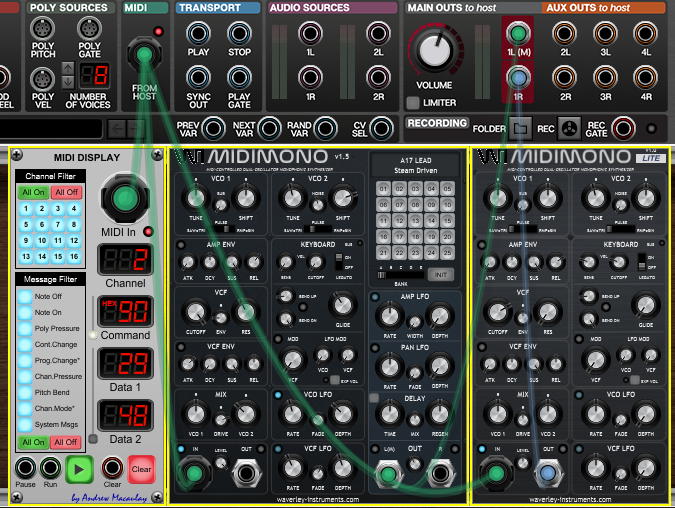The image size is (675, 508).
Task: Toggle the Cont.Change message filter
Action: tap(25, 344)
